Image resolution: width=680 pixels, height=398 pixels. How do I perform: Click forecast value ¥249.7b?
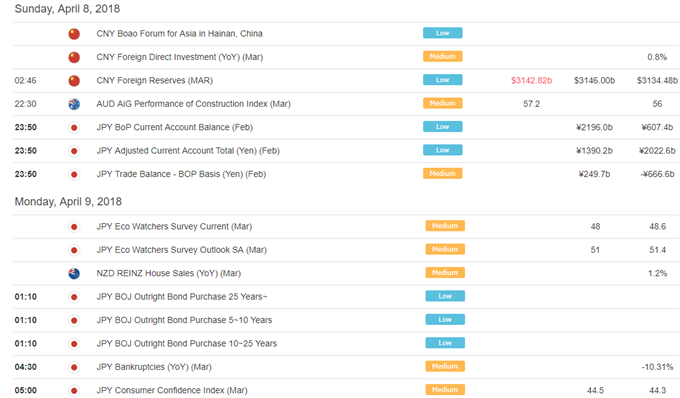click(594, 174)
